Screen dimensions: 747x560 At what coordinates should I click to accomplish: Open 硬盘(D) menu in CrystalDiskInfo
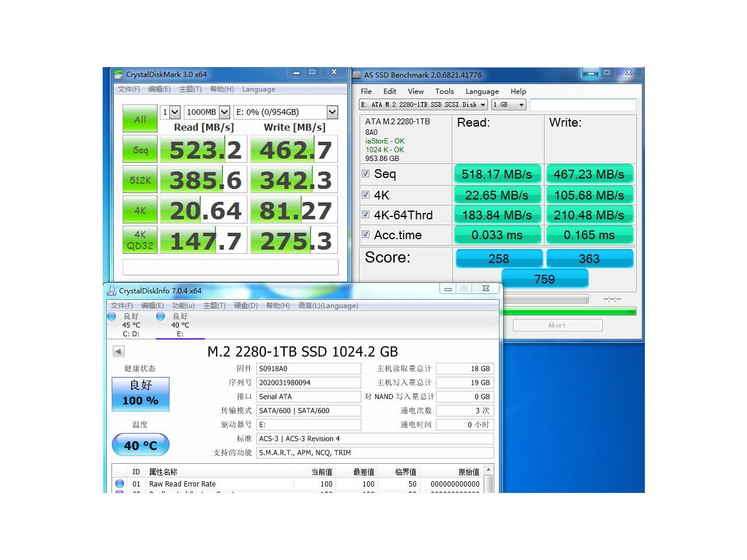[x=246, y=306]
